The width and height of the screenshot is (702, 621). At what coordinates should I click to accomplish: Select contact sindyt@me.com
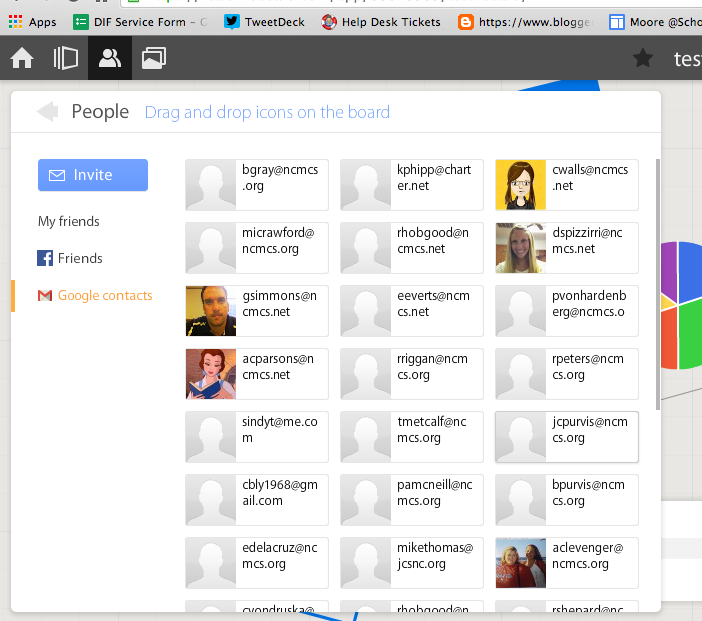[257, 437]
